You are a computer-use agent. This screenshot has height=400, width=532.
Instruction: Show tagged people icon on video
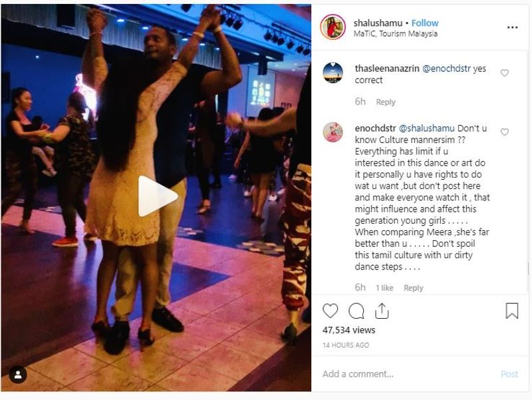point(18,375)
